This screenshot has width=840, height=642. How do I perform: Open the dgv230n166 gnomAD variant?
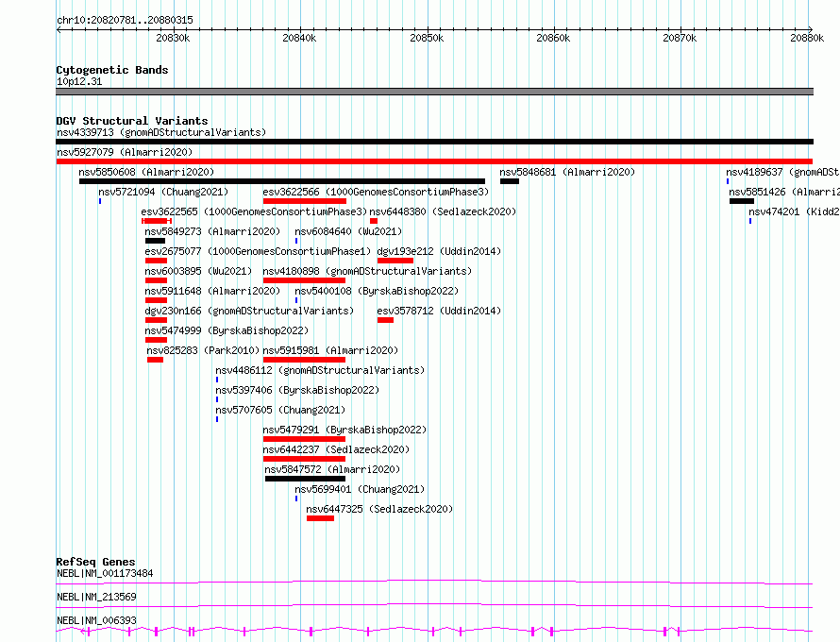point(250,311)
